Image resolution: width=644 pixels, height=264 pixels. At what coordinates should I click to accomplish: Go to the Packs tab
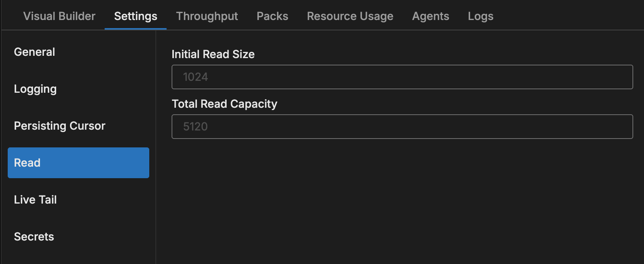pyautogui.click(x=272, y=16)
